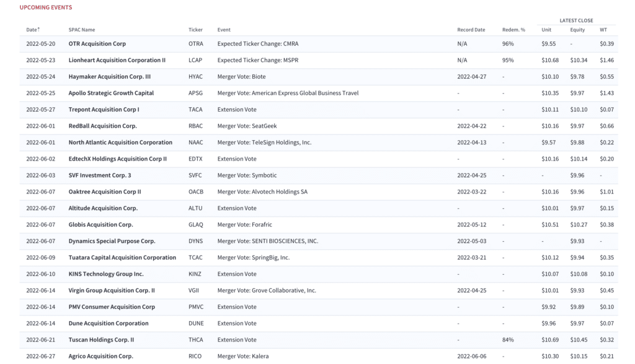Image resolution: width=635 pixels, height=364 pixels.
Task: Click the 96% redemption value
Action: (508, 44)
